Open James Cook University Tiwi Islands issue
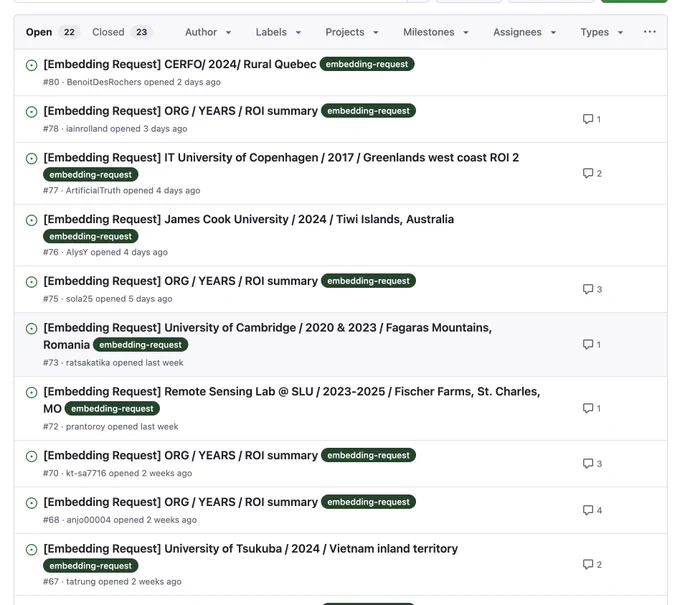This screenshot has width=680, height=605. point(248,219)
